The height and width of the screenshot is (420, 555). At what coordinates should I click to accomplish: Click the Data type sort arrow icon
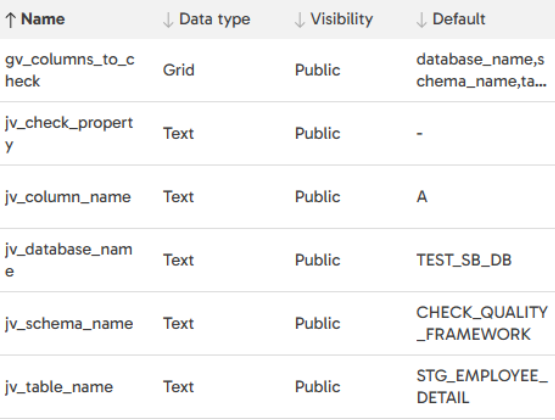point(168,19)
